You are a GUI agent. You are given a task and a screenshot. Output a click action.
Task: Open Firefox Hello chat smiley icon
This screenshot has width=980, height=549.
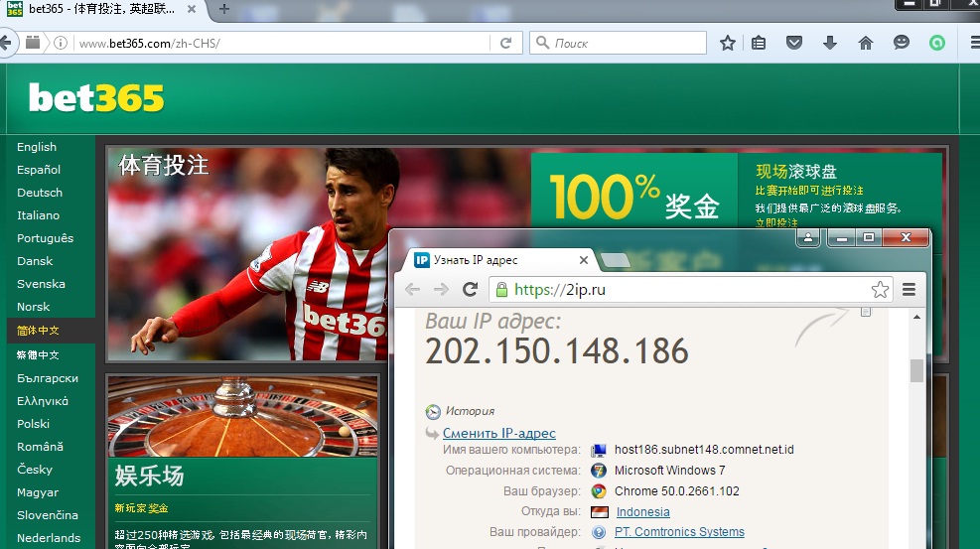[x=902, y=43]
